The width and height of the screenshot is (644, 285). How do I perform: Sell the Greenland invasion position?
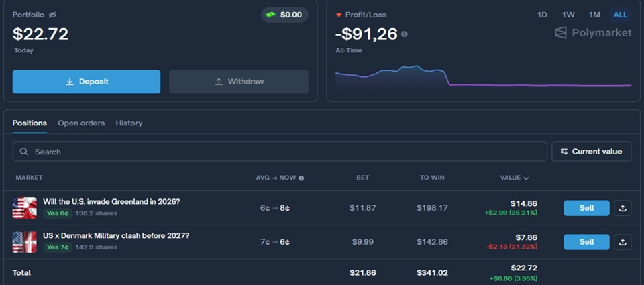[586, 208]
